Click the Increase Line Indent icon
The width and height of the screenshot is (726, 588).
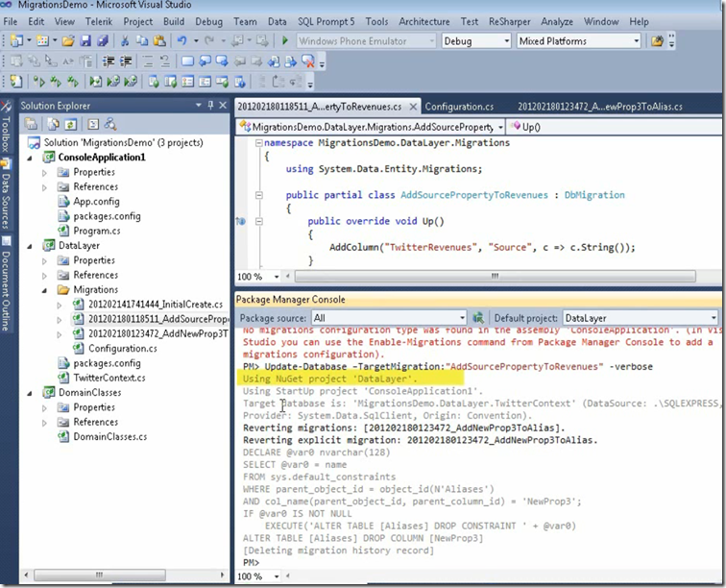point(126,61)
